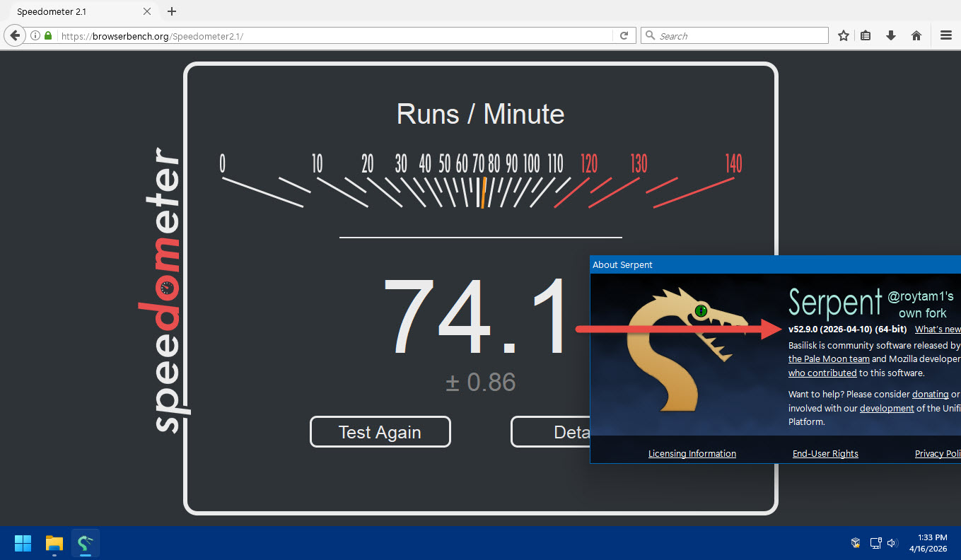Click inside the Search box

point(739,35)
